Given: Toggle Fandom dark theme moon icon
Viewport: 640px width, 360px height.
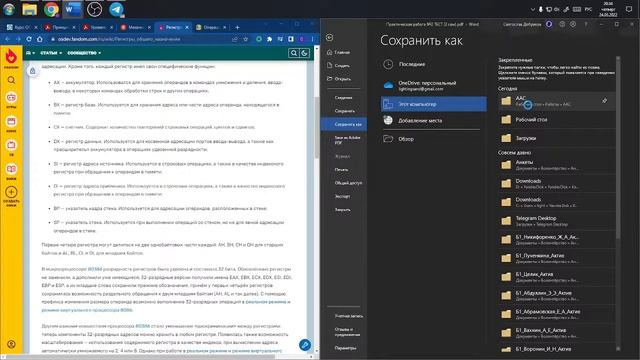Looking at the screenshot, I should coord(304,53).
